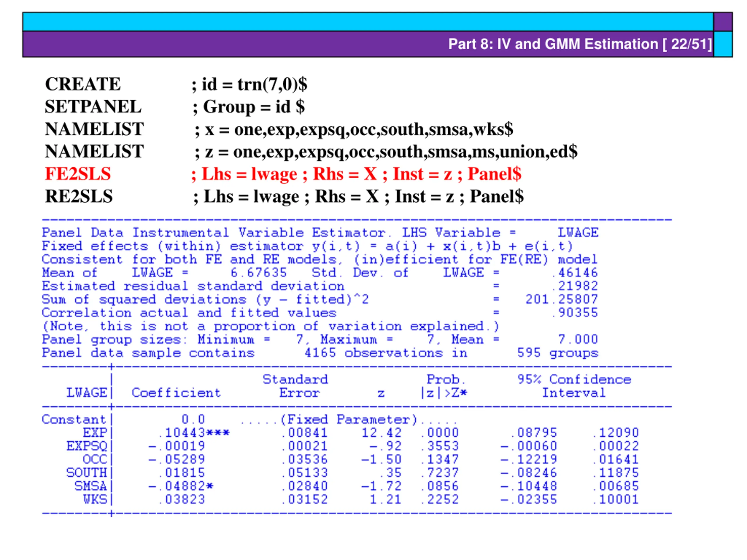The height and width of the screenshot is (560, 747).
Task: Click residual standard deviation value .21982
Action: (575, 286)
